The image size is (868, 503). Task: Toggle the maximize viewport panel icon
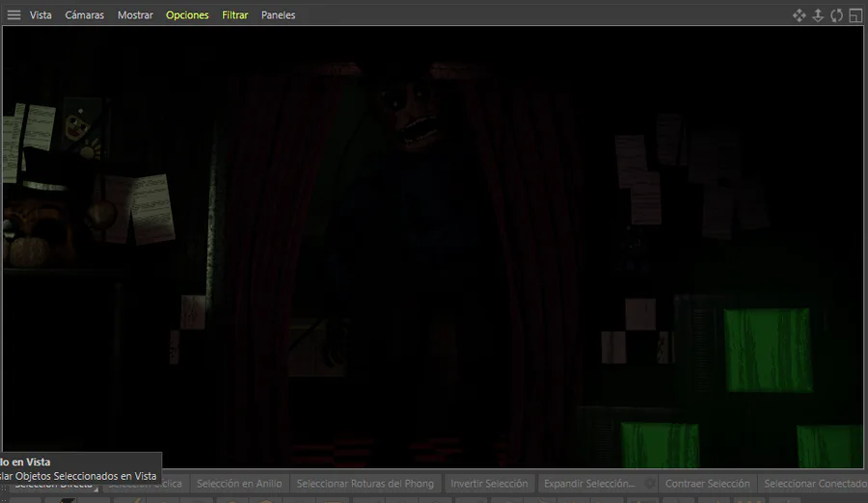click(855, 15)
